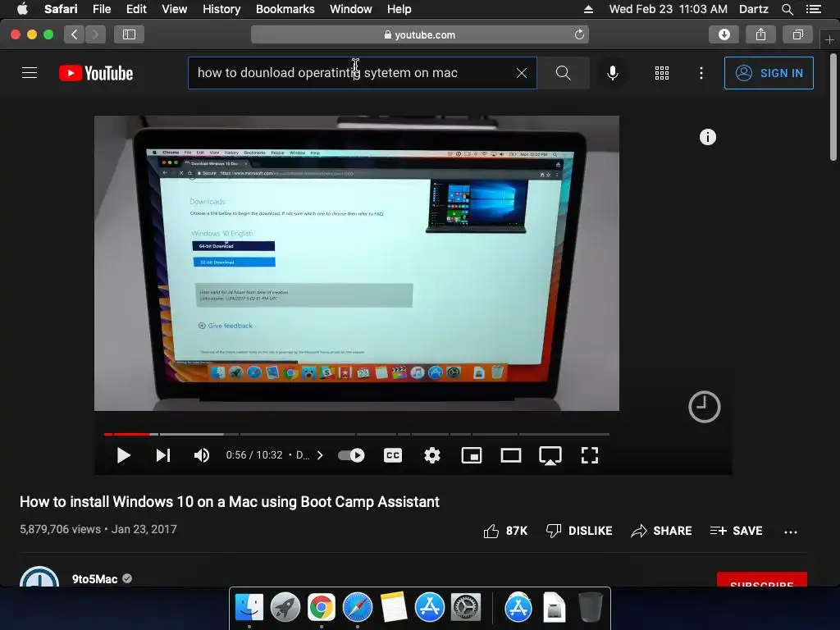Screen dimensions: 840x630
Task: Open the History menu
Action: click(221, 9)
